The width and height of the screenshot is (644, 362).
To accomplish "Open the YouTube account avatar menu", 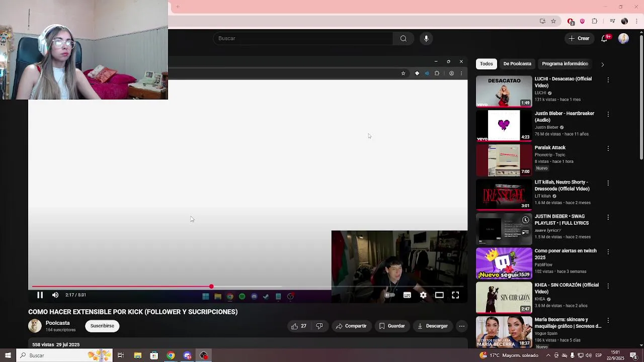I will tap(623, 39).
